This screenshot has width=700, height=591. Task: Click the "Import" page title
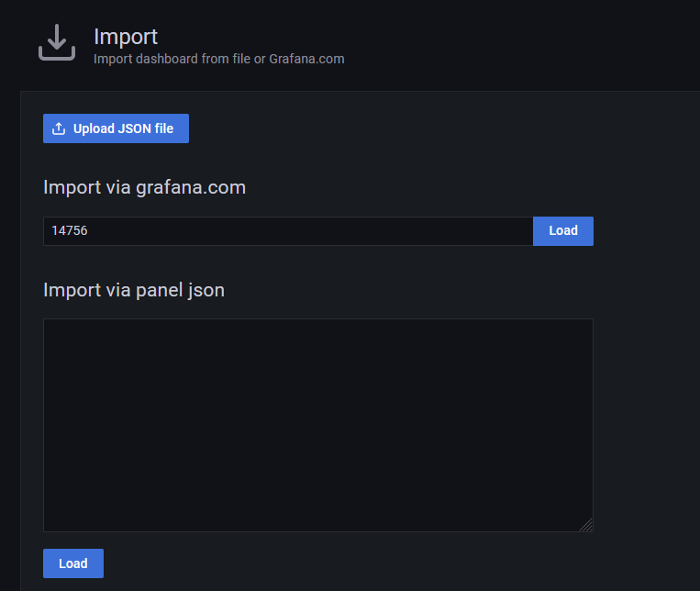[x=126, y=37]
